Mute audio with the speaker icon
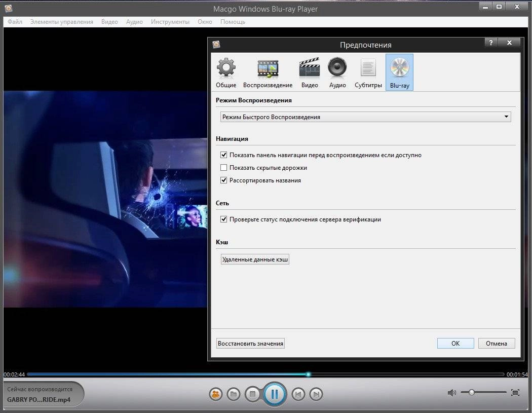This screenshot has height=413, width=532. pyautogui.click(x=452, y=393)
